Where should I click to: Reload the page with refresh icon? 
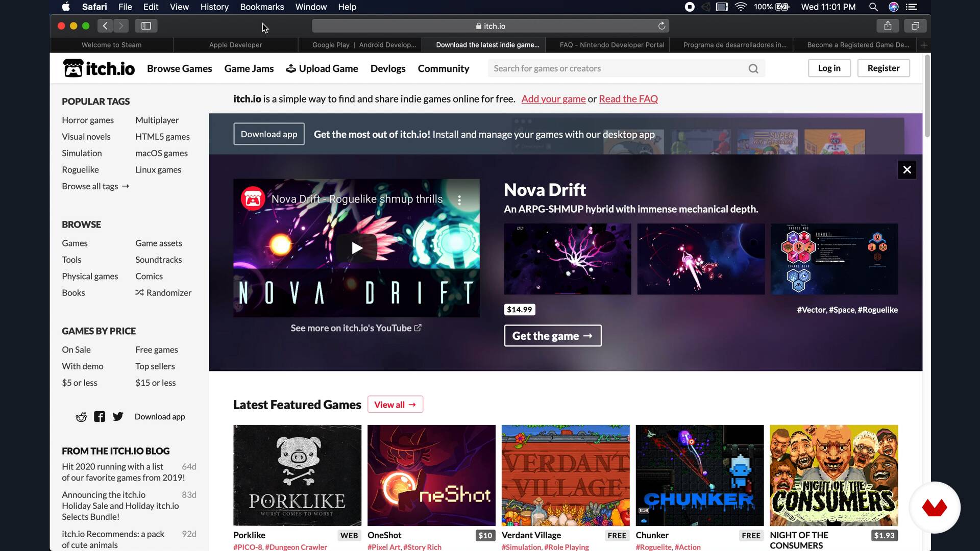tap(661, 26)
